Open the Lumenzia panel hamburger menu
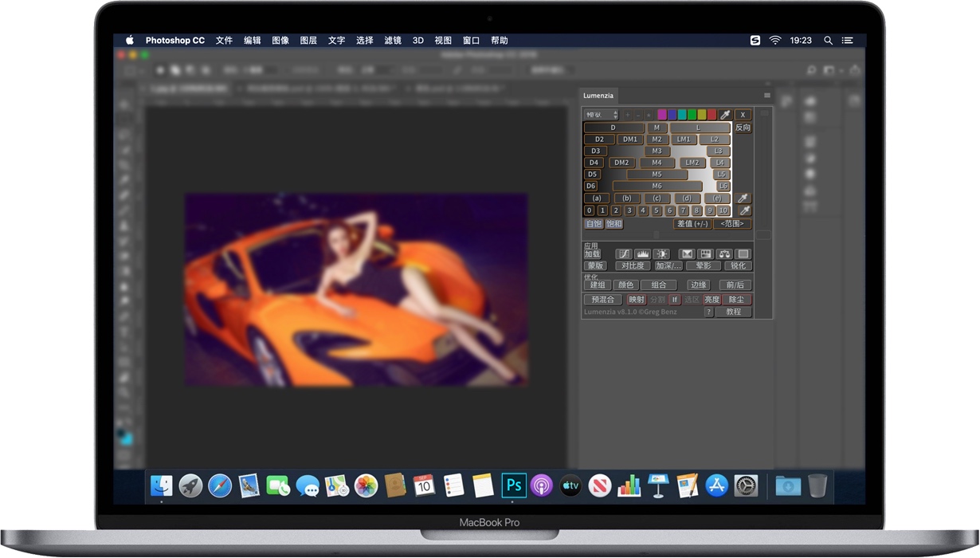The height and width of the screenshot is (558, 980). pyautogui.click(x=766, y=95)
